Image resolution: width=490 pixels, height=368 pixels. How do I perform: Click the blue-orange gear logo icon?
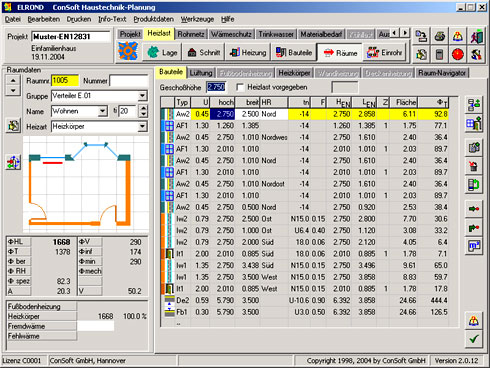(x=128, y=51)
